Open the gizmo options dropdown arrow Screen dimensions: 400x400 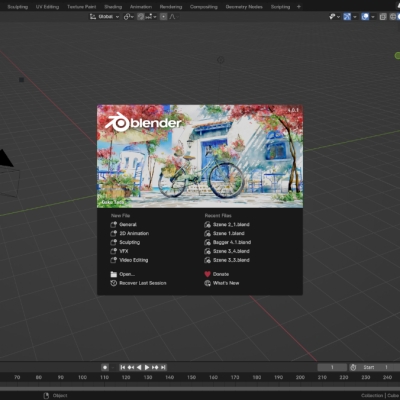pyautogui.click(x=355, y=16)
